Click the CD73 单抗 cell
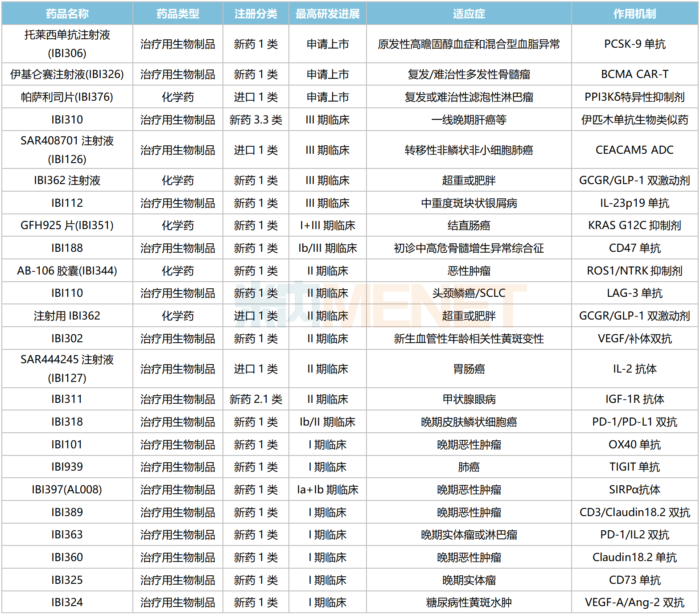 [635, 580]
